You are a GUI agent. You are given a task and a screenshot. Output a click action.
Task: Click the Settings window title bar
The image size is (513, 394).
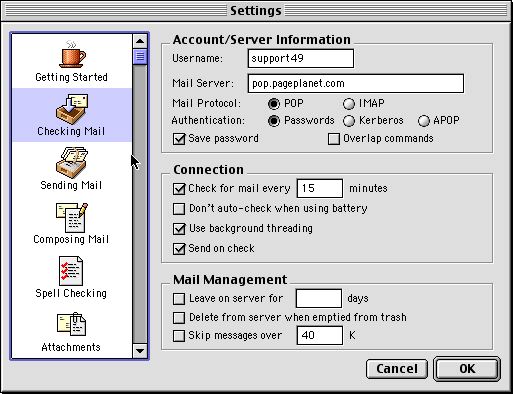point(256,11)
